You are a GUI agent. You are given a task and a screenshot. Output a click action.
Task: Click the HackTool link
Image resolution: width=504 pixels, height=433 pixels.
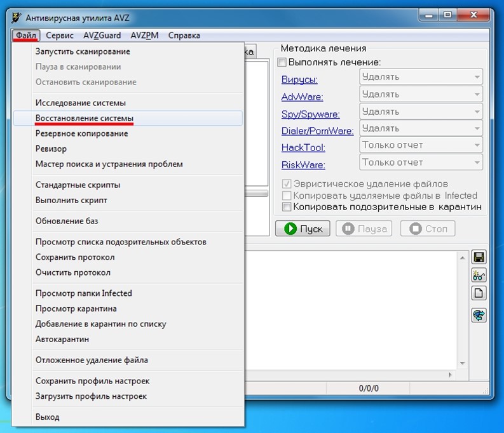click(x=303, y=147)
